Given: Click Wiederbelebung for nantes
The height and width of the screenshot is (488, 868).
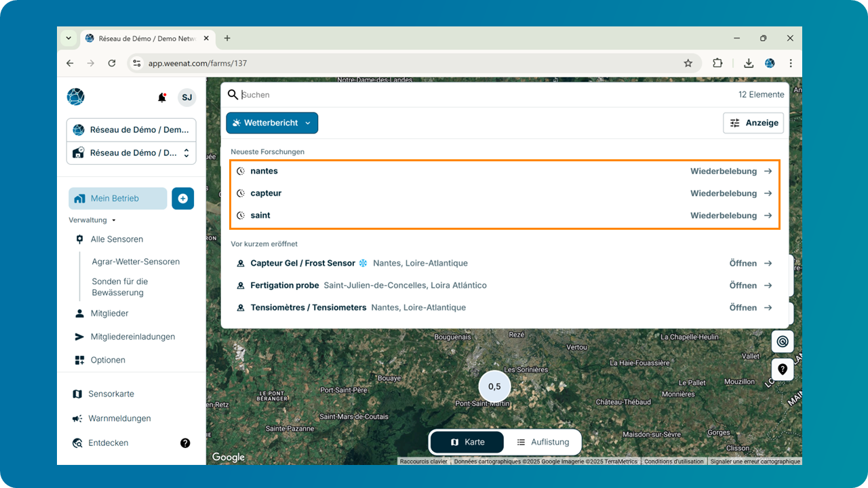Looking at the screenshot, I should 724,171.
